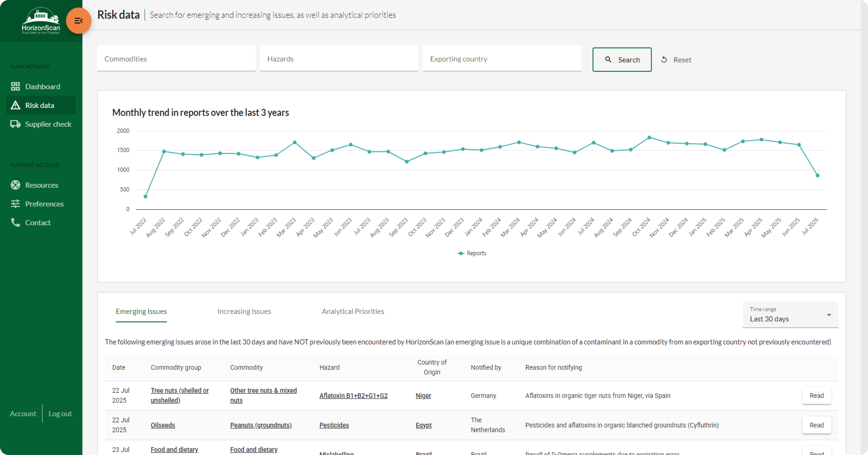Click the Supplier check truck icon

click(15, 124)
